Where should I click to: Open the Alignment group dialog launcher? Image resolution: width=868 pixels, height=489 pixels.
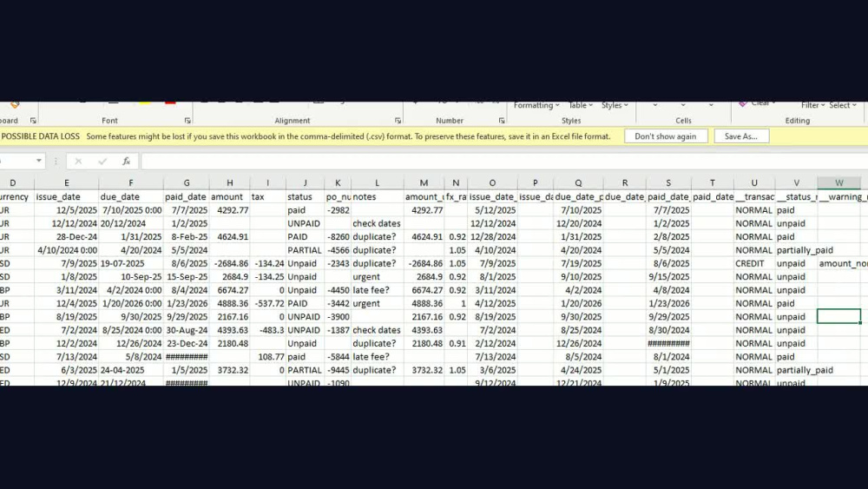point(398,121)
